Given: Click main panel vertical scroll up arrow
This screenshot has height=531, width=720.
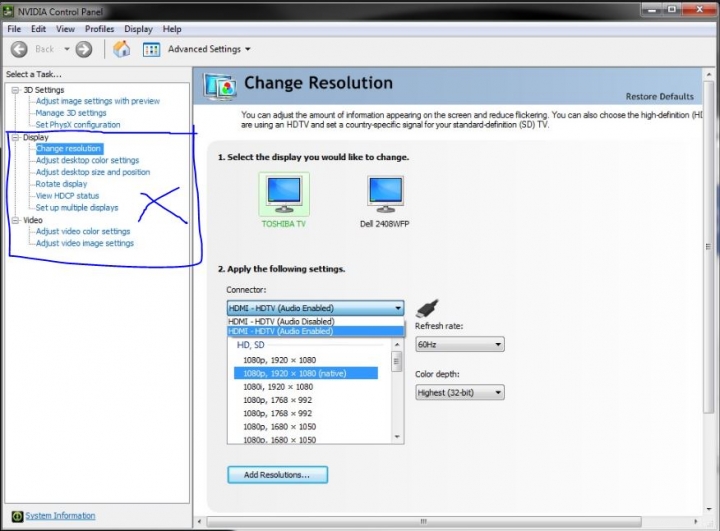Looking at the screenshot, I should click(709, 74).
